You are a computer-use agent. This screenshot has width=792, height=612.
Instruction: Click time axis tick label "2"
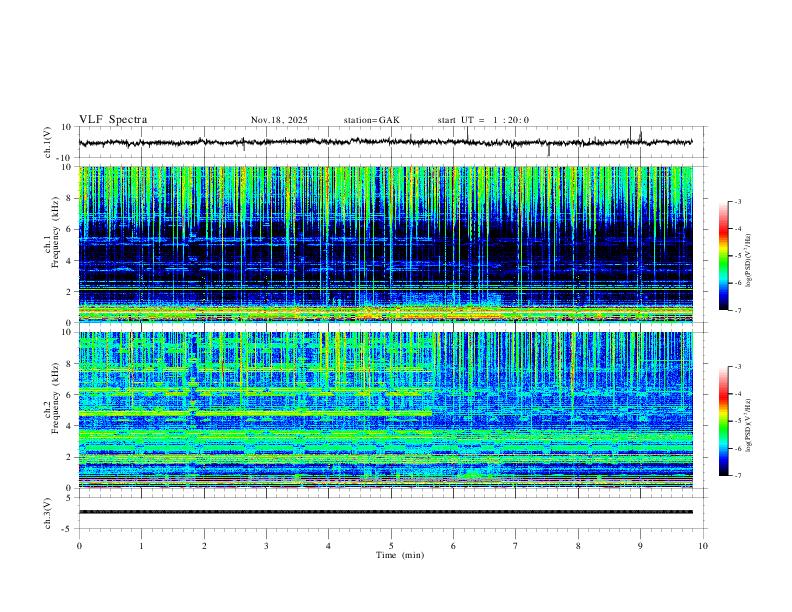[x=204, y=546]
